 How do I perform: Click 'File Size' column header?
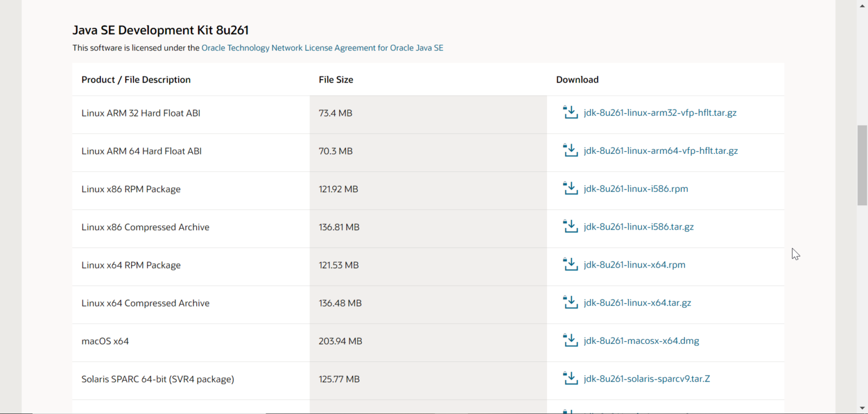[x=336, y=80]
